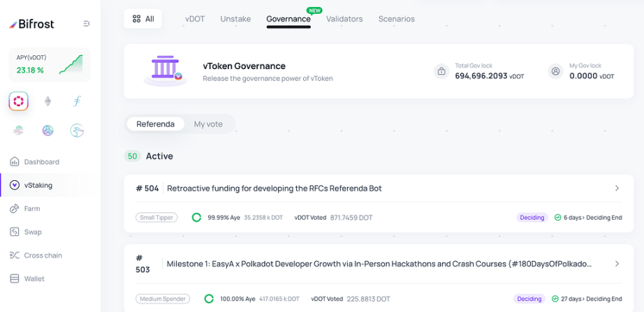Click the vToken Governance heading
This screenshot has width=644, height=312.
[x=244, y=66]
